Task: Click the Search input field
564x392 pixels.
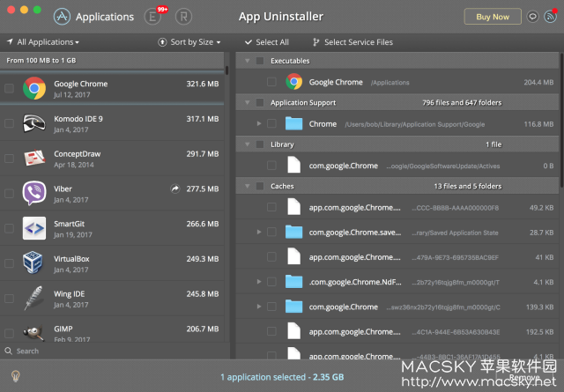Action: pos(115,351)
